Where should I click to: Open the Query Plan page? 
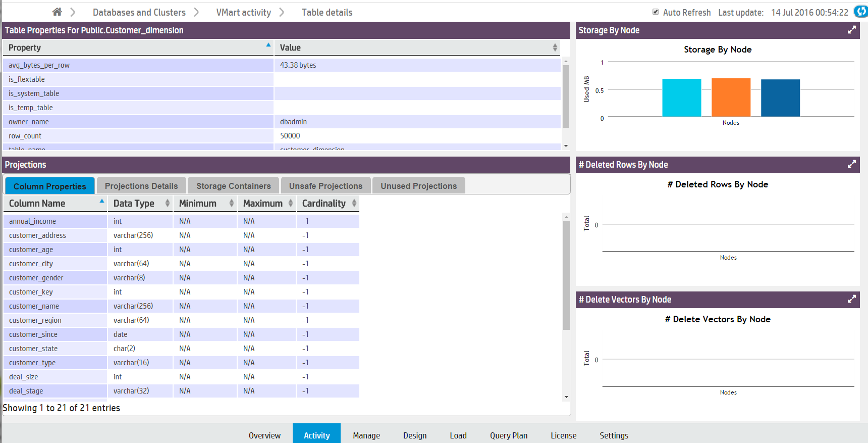(x=508, y=435)
